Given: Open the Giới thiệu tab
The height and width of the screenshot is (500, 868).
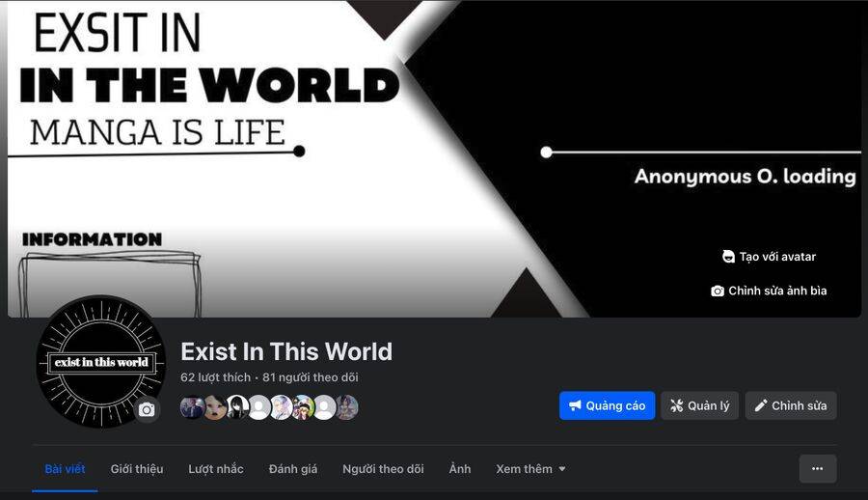Looking at the screenshot, I should (137, 469).
